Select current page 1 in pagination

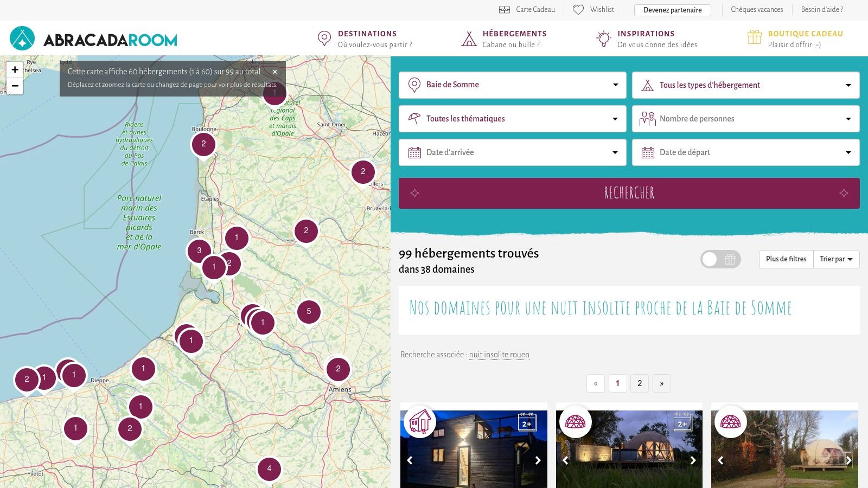617,383
